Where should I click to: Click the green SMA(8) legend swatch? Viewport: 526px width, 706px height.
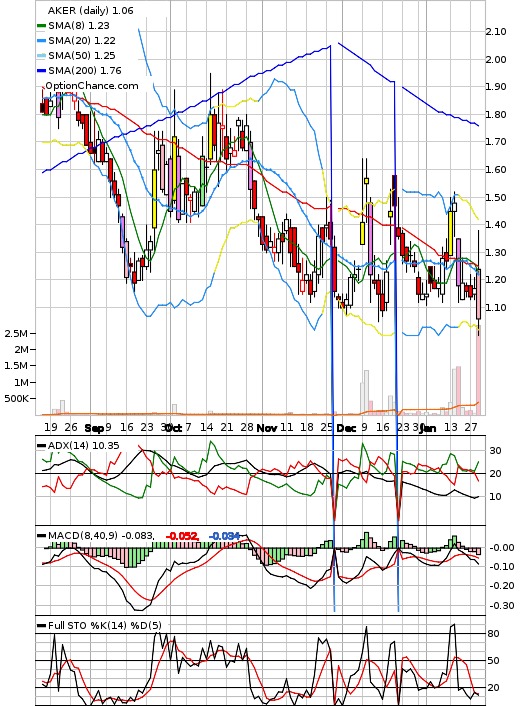41,26
